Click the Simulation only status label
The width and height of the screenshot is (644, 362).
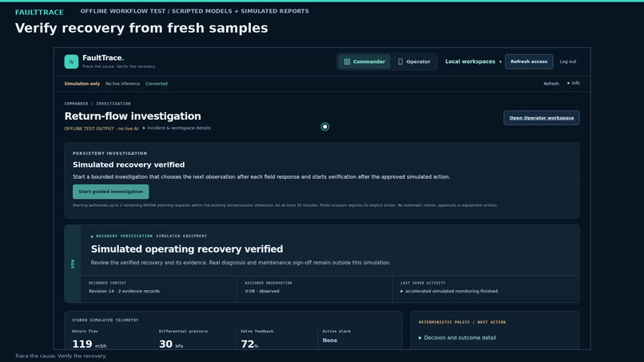click(x=82, y=83)
